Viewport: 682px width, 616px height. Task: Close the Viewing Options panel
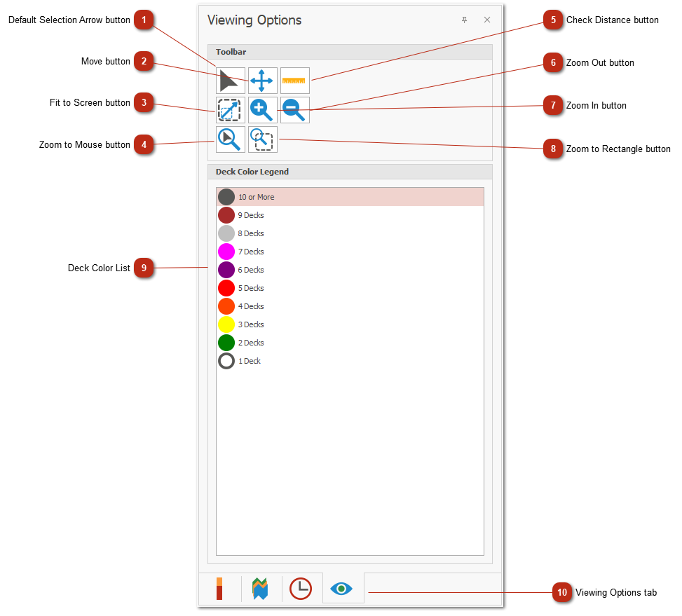tap(487, 20)
